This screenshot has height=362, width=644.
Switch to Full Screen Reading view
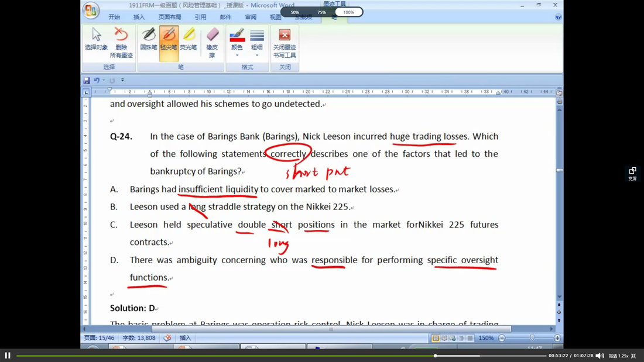[x=444, y=338]
